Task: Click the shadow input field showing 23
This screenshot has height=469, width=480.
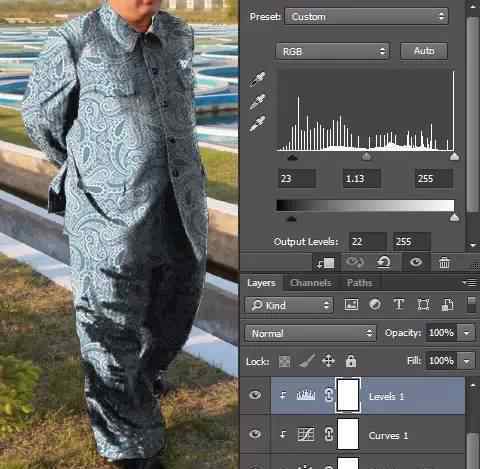Action: click(297, 179)
